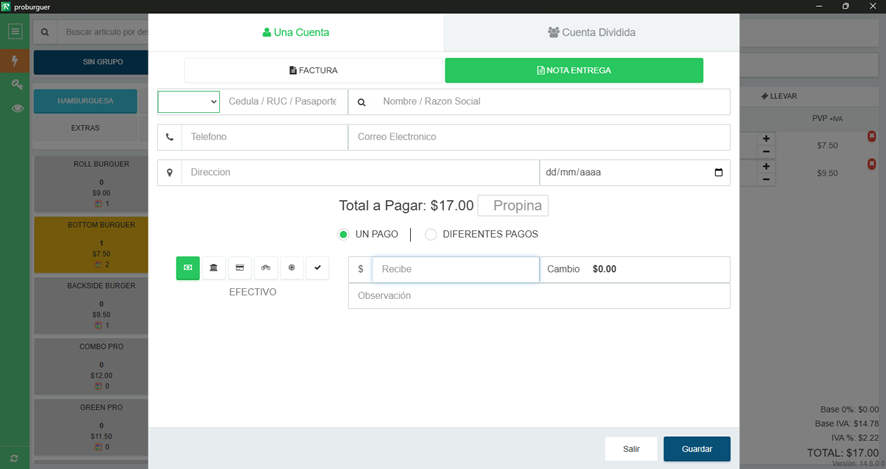Select the bicycle delivery payment icon
Viewport: 886px width, 469px height.
(266, 268)
